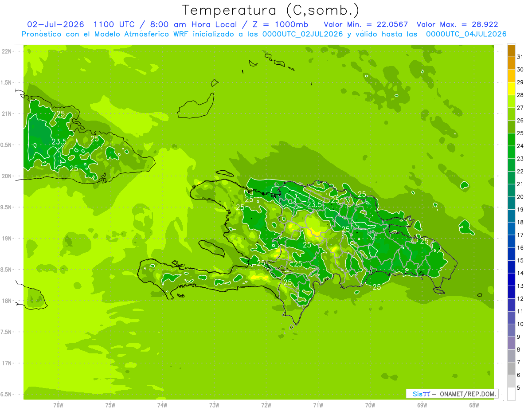Click the '6.5N' latitude label
This screenshot has height=411, width=532.
tap(7, 394)
